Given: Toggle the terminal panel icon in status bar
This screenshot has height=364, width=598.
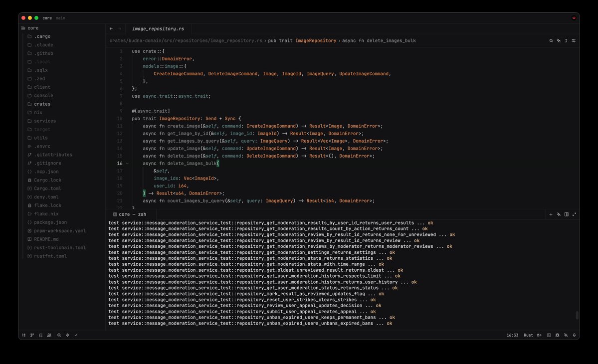Looking at the screenshot, I should 549,335.
